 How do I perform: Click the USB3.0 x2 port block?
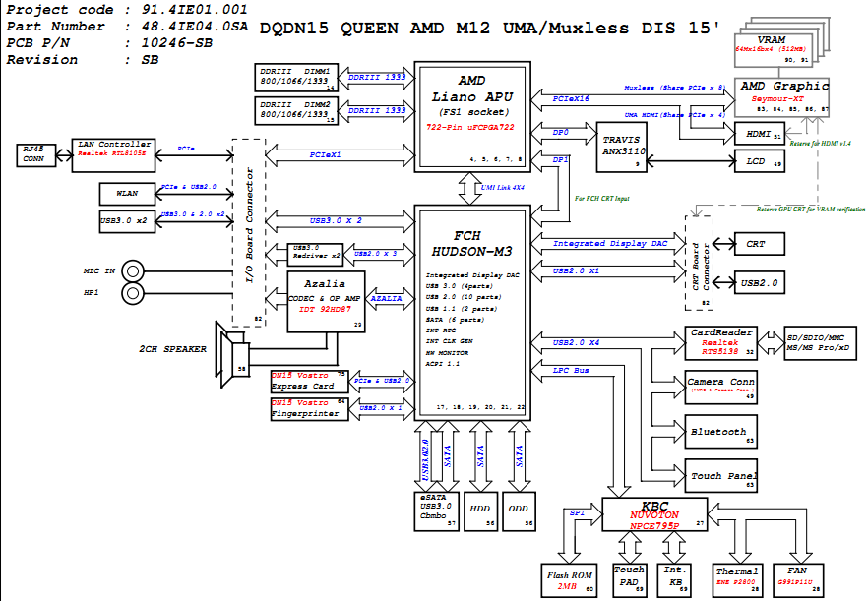pos(127,221)
